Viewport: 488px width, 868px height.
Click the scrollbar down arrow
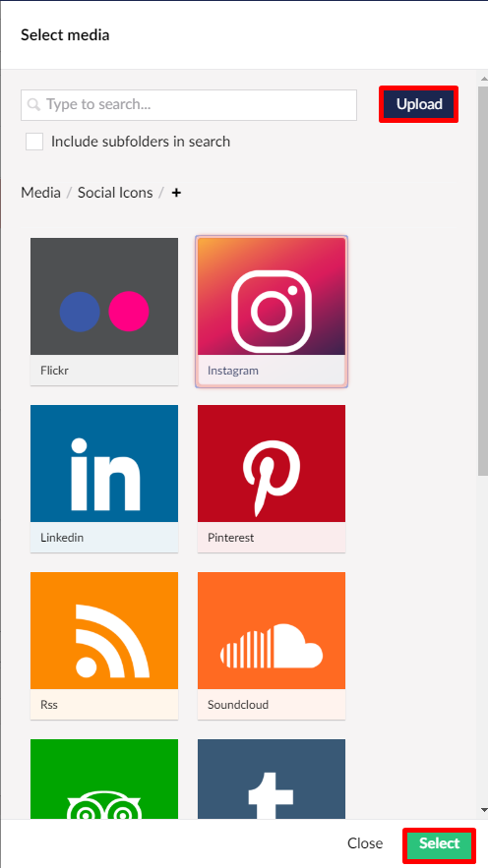[x=483, y=810]
